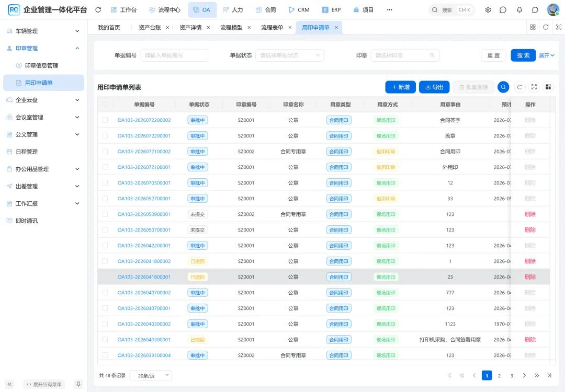The image size is (565, 392).
Task: Click the refresh icon beside platform title
Action: pyautogui.click(x=98, y=10)
